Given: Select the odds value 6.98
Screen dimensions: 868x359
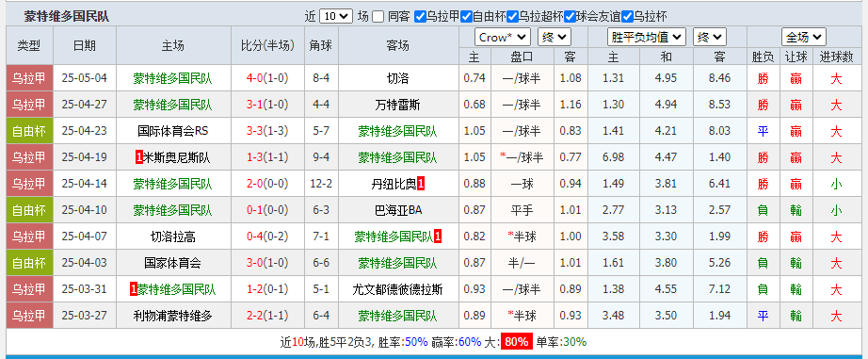Looking at the screenshot, I should point(614,157).
